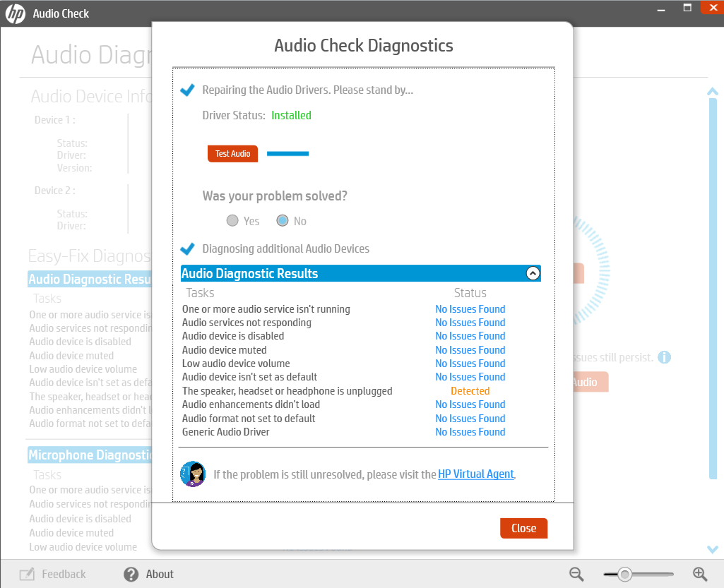Open the About label in the footer

[160, 574]
